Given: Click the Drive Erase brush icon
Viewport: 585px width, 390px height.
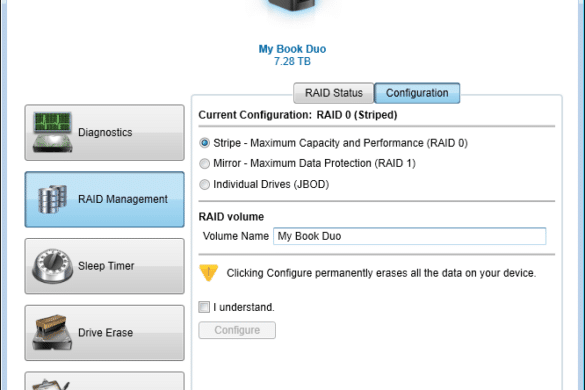Looking at the screenshot, I should click(52, 332).
